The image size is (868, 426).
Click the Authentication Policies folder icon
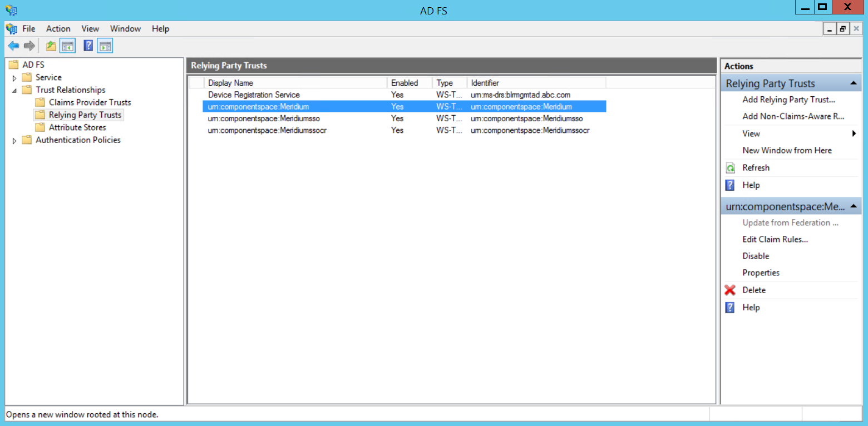(27, 140)
